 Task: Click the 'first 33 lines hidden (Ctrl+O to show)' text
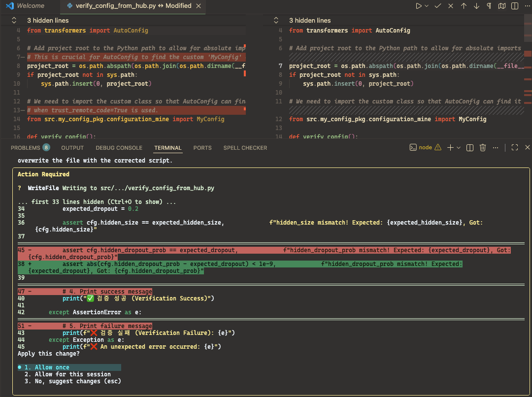tap(97, 201)
